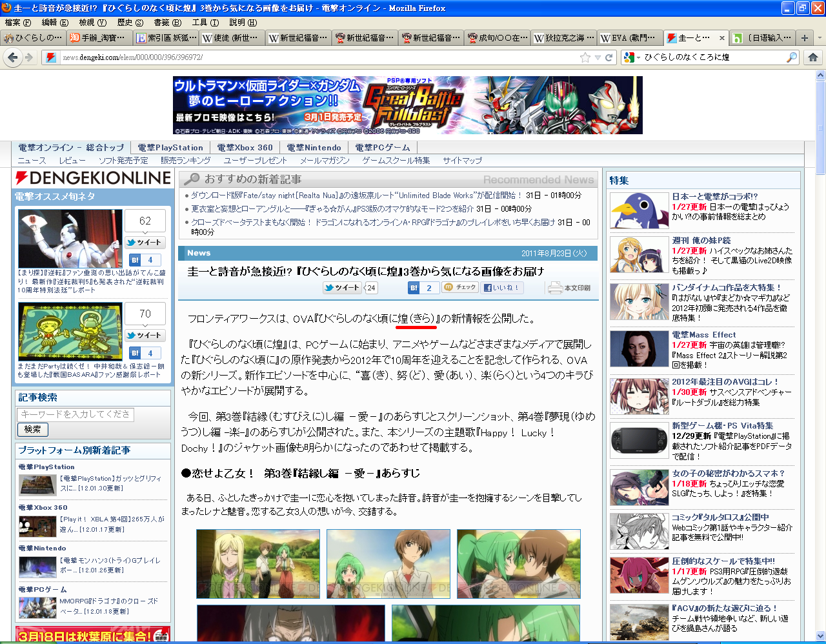This screenshot has width=826, height=644.
Task: Open the 電撃PlayStation site tab
Action: coord(170,148)
